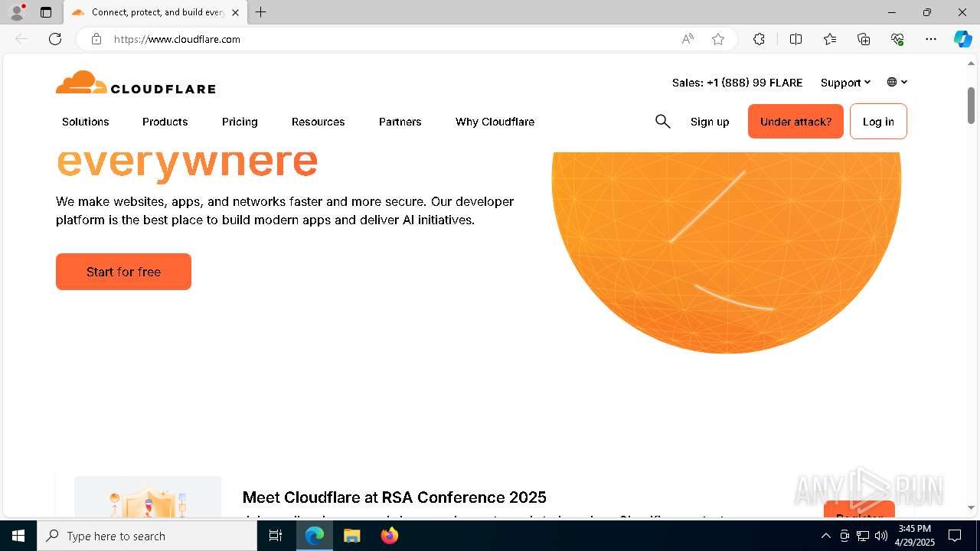Open the Pricing menu item
This screenshot has width=980, height=551.
click(x=240, y=122)
